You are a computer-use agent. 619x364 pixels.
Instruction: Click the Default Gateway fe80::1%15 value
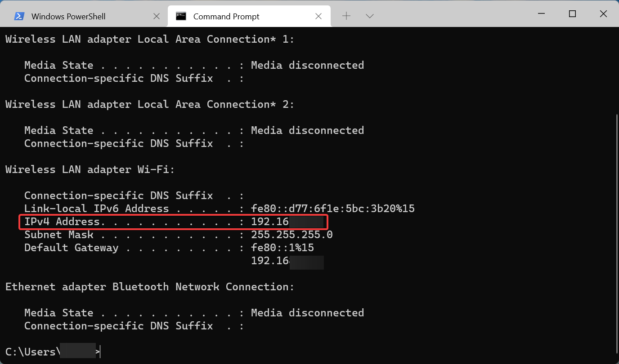pos(282,248)
